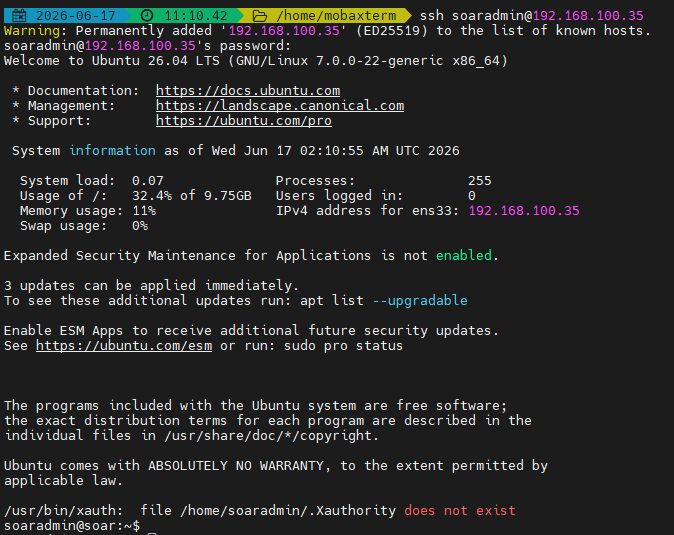
Task: Click the yellow word 'Warning'
Action: [x=32, y=31]
